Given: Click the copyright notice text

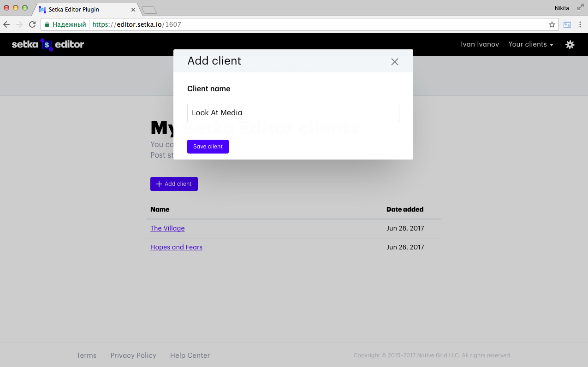Looking at the screenshot, I should tap(432, 355).
